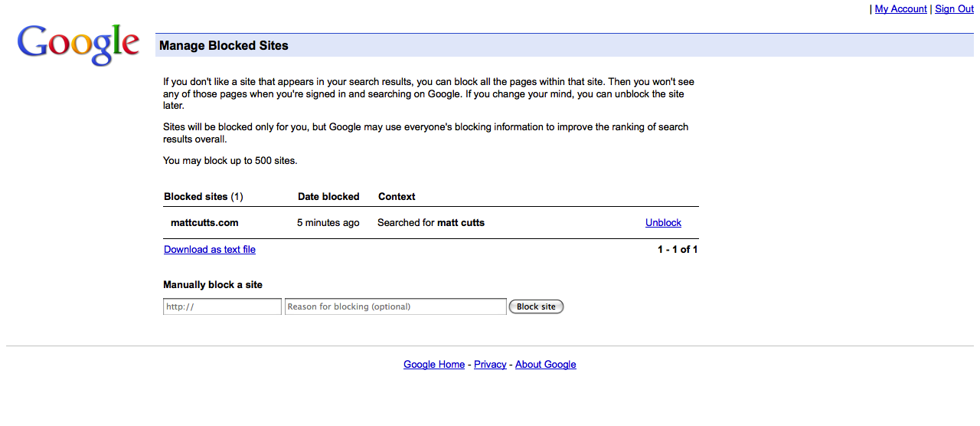
Task: Click the '1 - 1 of 1' pagination text
Action: [x=678, y=250]
